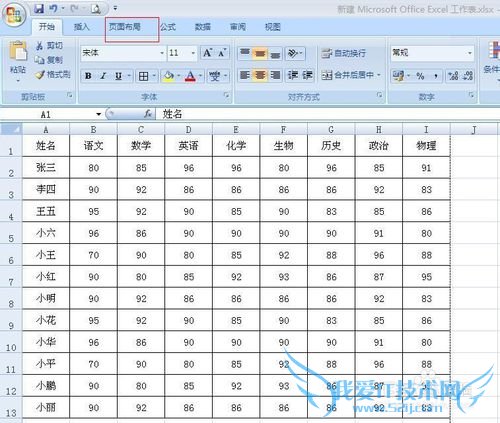The image size is (500, 423).
Task: Open the 字体 group dialog launcher
Action: point(227,95)
